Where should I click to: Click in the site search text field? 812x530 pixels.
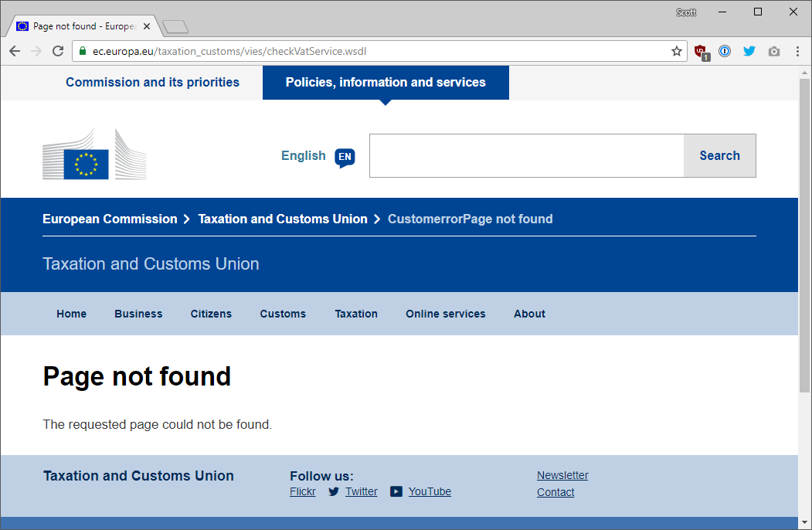(x=526, y=156)
